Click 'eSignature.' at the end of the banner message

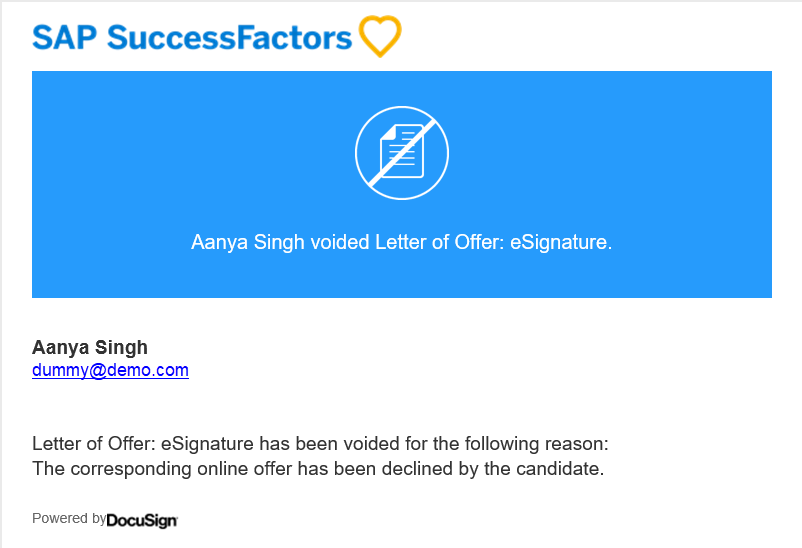pyautogui.click(x=561, y=242)
